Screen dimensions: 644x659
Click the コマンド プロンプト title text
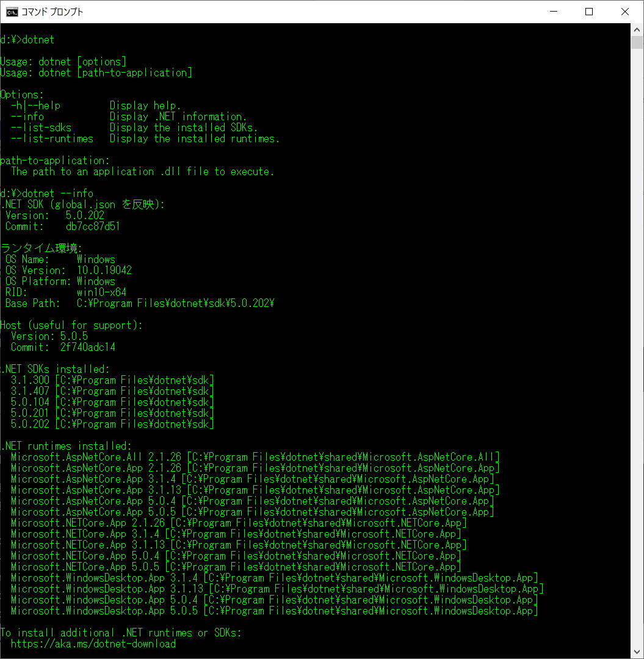point(52,12)
